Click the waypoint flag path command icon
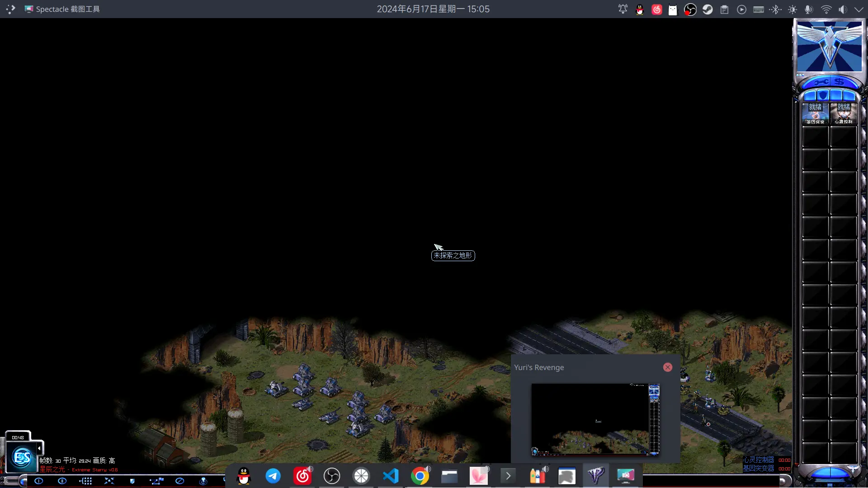 click(x=156, y=481)
